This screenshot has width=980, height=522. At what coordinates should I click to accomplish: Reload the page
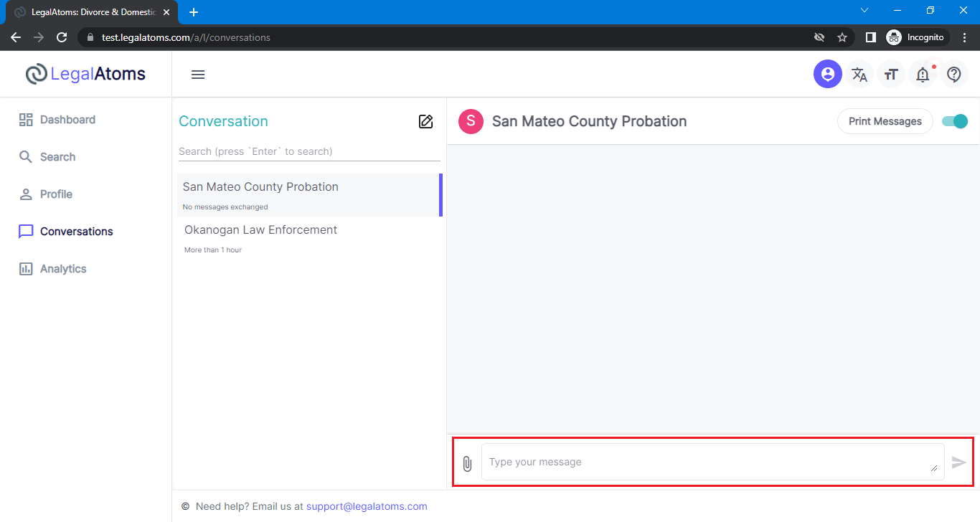(x=62, y=37)
